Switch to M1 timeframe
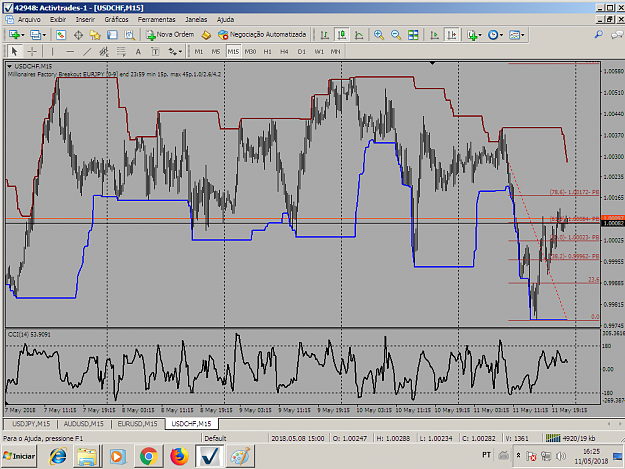Screen dimensions: 625x469 (199, 51)
